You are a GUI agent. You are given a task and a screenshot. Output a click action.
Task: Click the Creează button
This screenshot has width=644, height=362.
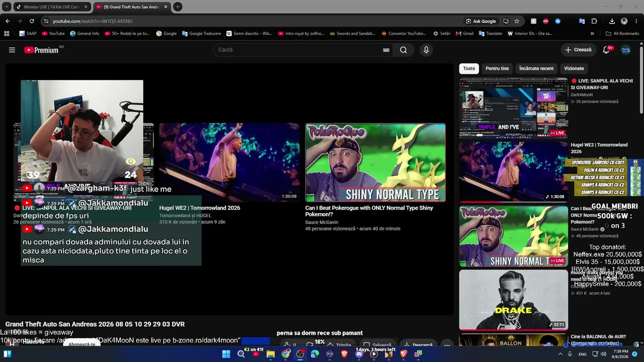point(578,50)
